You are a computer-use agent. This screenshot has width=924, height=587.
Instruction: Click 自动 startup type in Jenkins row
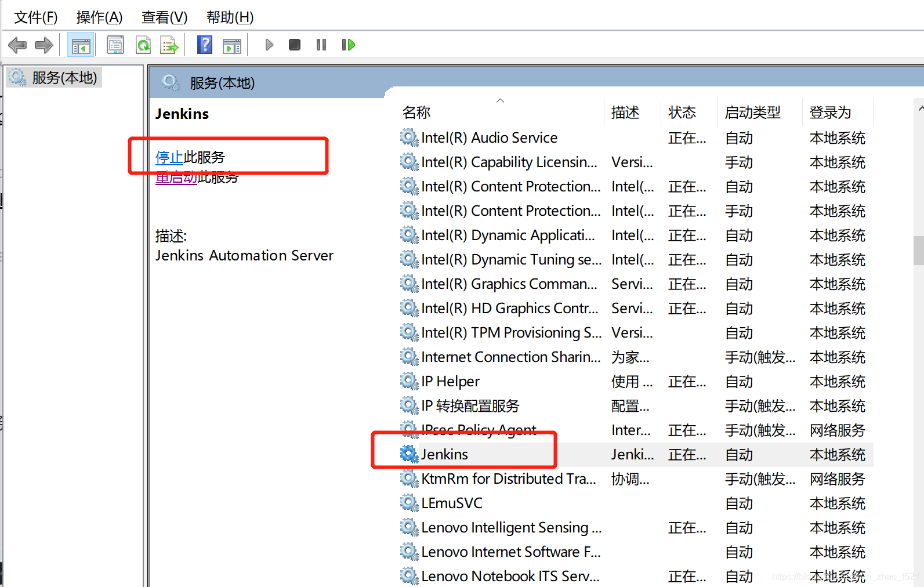(x=739, y=454)
